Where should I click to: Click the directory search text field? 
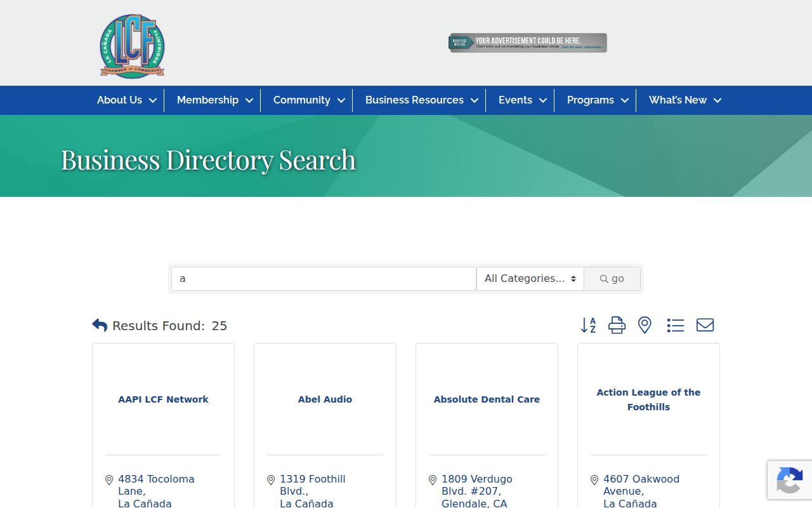click(324, 279)
